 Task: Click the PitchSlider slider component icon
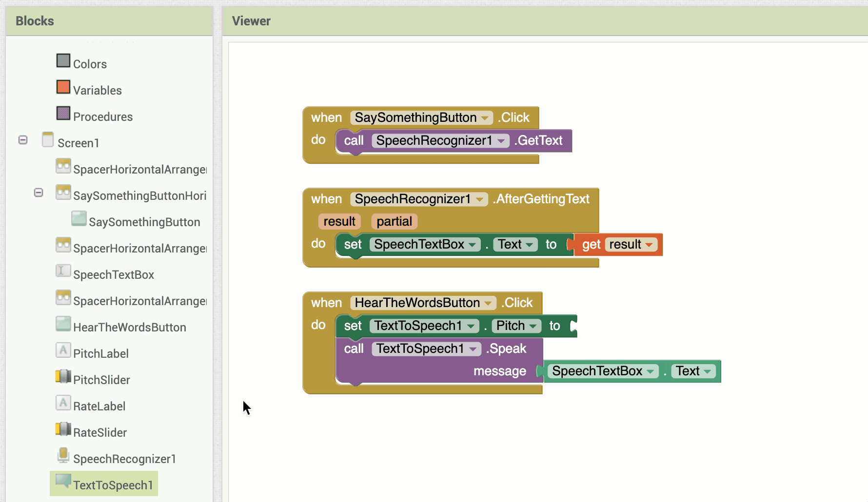(63, 376)
